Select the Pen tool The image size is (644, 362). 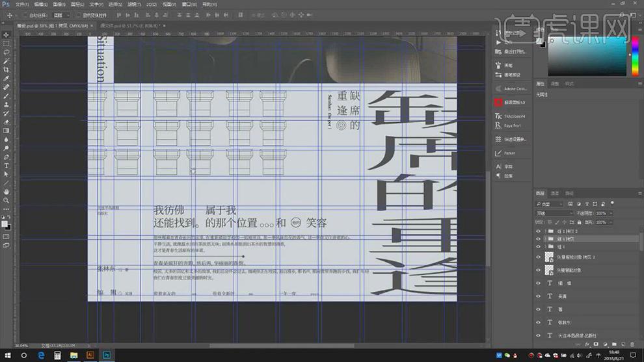coord(6,157)
